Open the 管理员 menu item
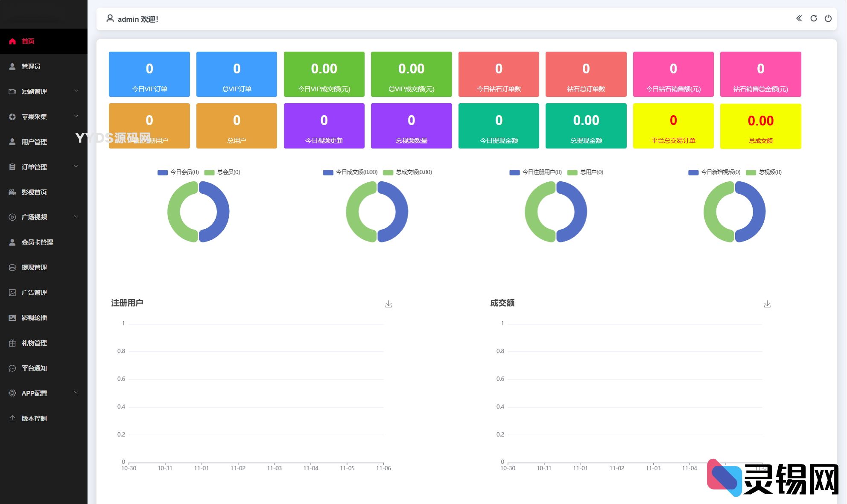 point(31,66)
